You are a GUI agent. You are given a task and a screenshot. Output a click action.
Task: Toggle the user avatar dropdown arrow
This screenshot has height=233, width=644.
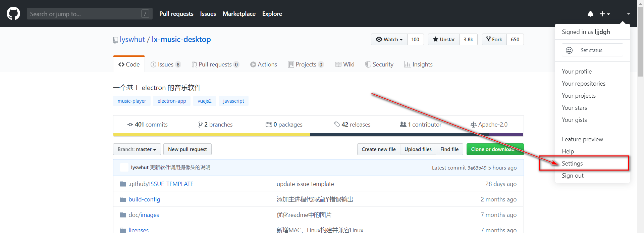click(628, 14)
